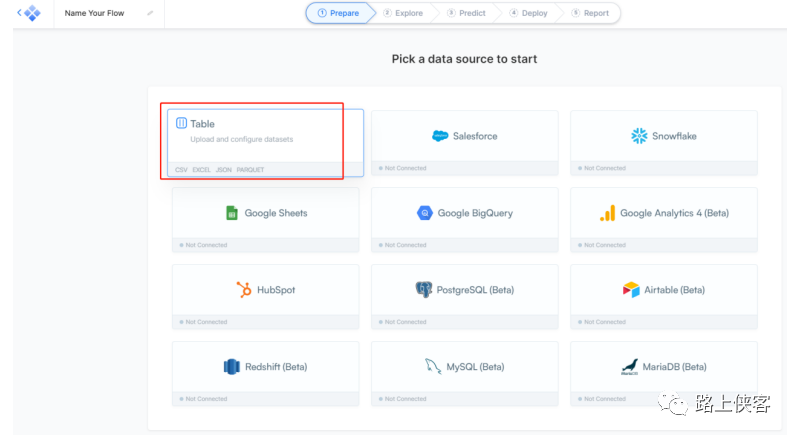The height and width of the screenshot is (438, 796).
Task: Click Redshift (Beta) source name
Action: coord(276,366)
